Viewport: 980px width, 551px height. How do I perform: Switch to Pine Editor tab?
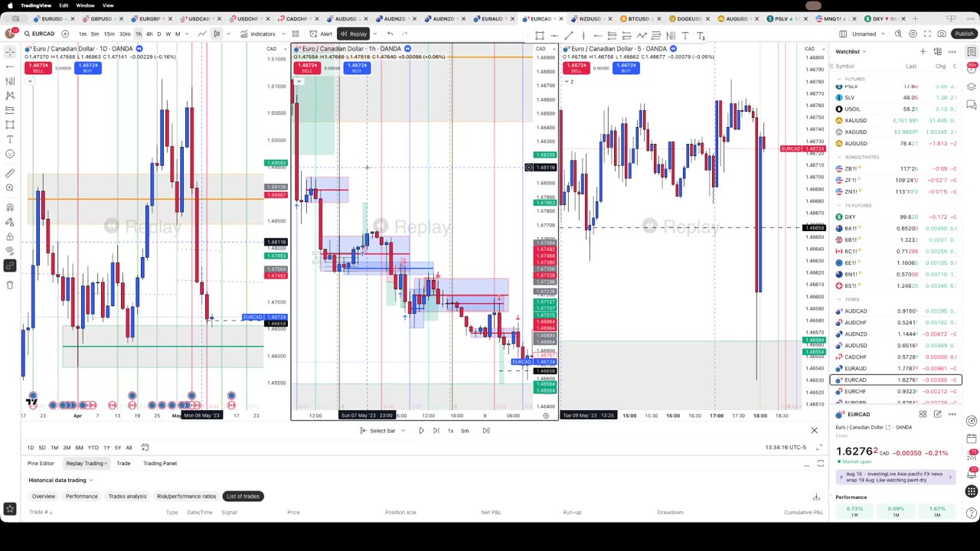(41, 463)
